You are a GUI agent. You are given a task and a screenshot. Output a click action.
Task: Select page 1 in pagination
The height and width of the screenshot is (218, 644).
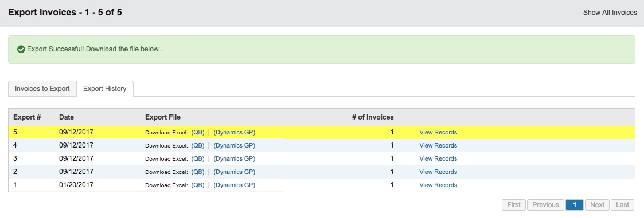coord(575,204)
